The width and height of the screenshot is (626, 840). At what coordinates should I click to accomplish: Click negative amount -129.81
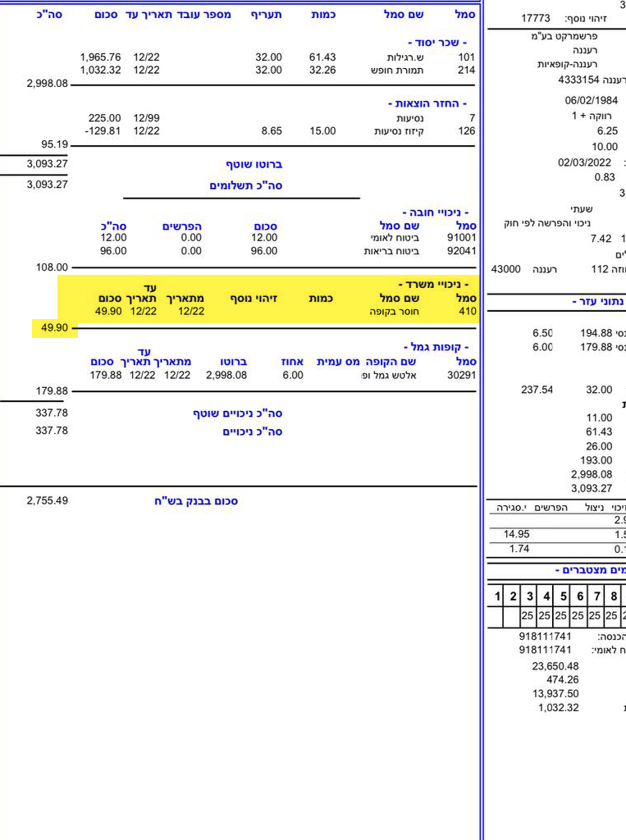click(103, 130)
